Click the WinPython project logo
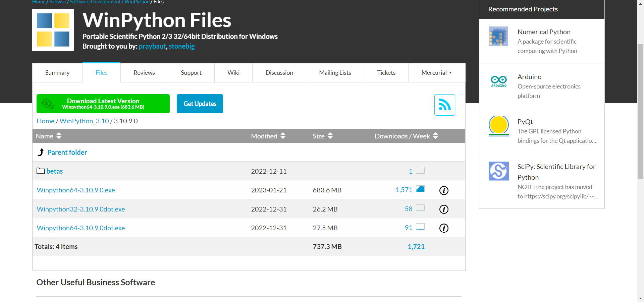Image resolution: width=644 pixels, height=302 pixels. [53, 30]
